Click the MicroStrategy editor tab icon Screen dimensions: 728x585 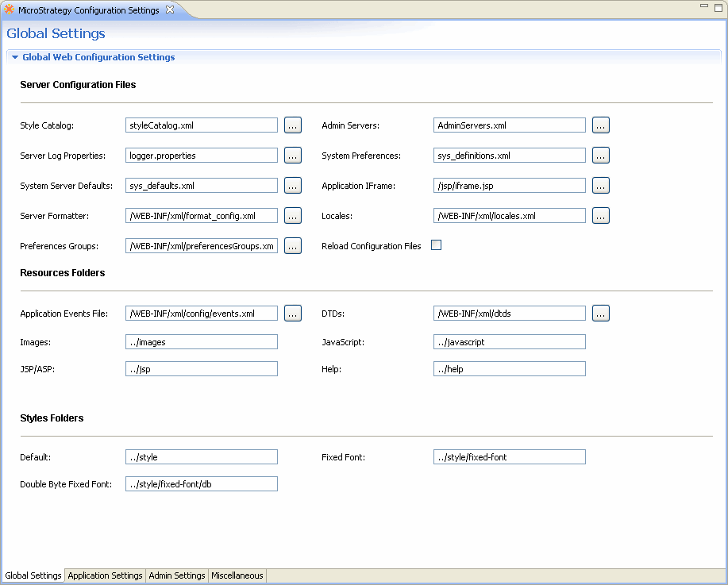(9, 10)
